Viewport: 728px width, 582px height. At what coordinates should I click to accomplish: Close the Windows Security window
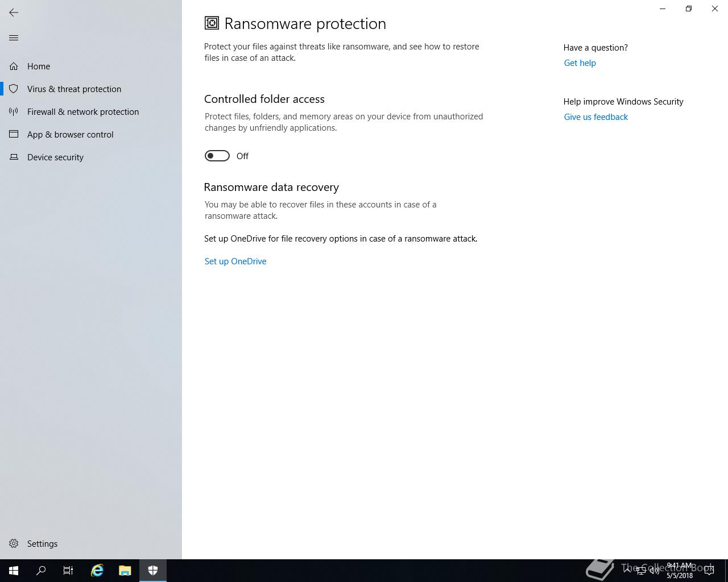tap(715, 9)
